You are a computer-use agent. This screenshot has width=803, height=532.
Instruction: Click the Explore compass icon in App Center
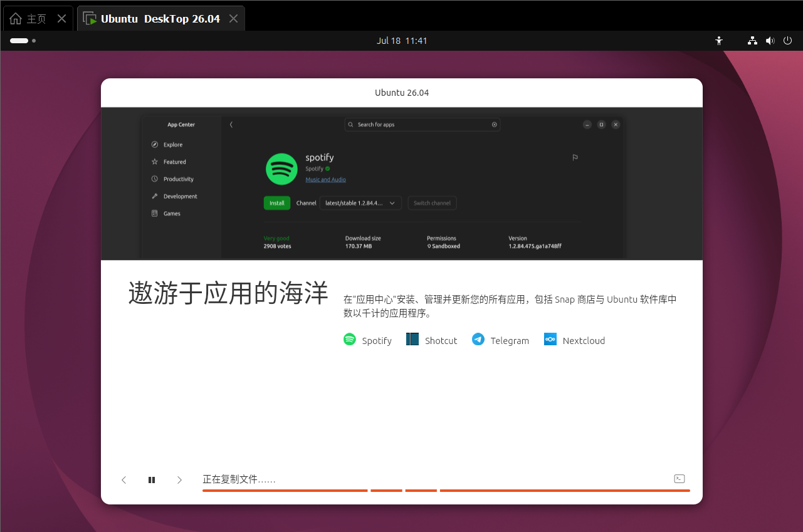(x=155, y=145)
